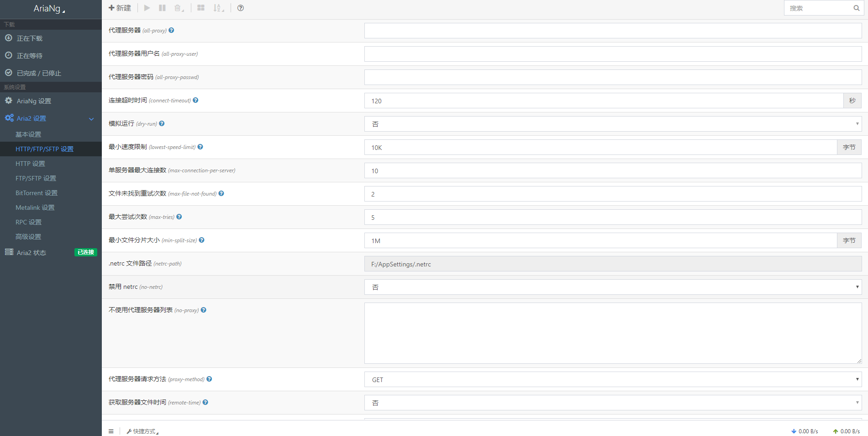Edit the 单服务器最大连接数 value 10
Viewport: 868px width, 436px height.
coord(613,170)
